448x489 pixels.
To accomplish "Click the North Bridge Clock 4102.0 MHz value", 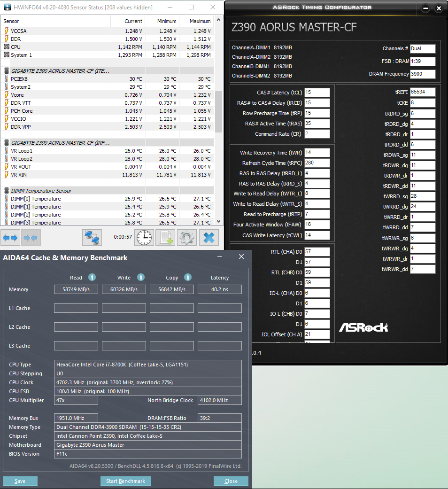I will click(220, 400).
